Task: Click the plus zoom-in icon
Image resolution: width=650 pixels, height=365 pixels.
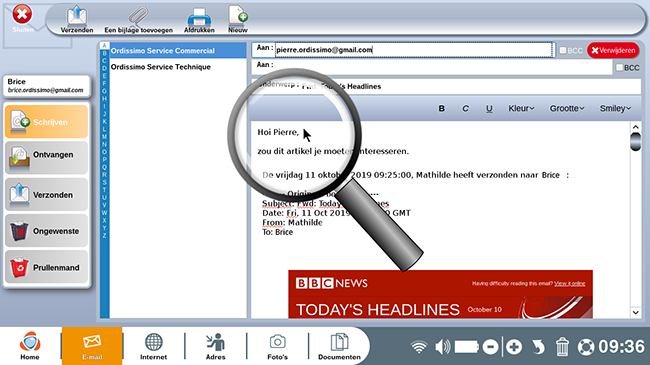Action: [514, 347]
